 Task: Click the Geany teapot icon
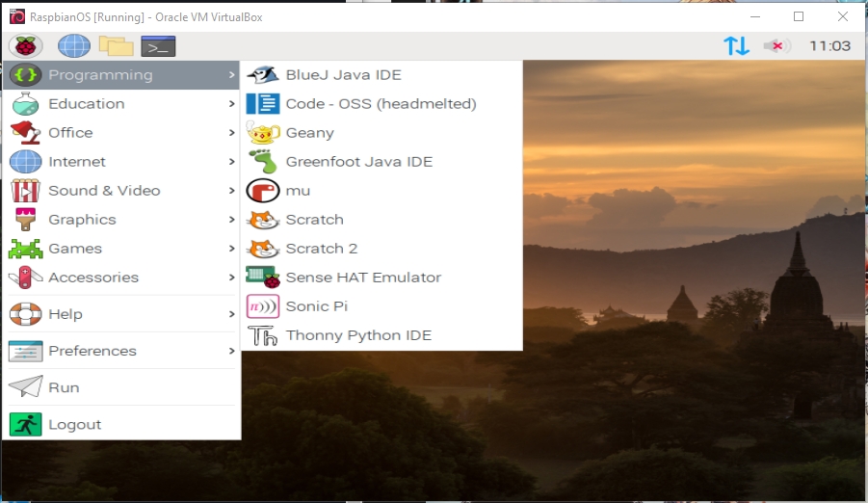coord(263,133)
